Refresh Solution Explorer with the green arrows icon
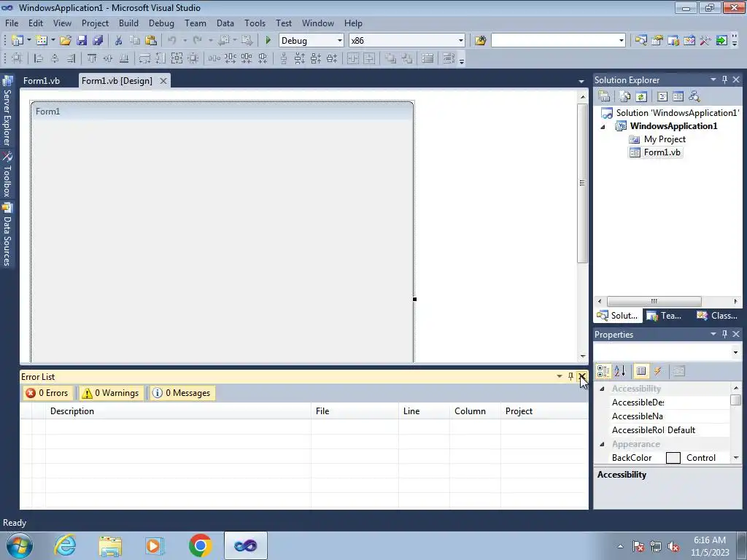This screenshot has height=560, width=747. [641, 97]
